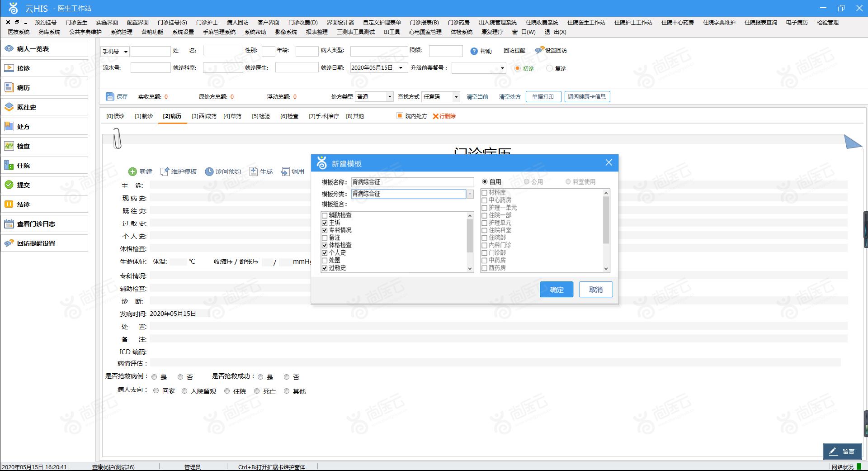Click the 取消 cancel button
868x471 pixels.
[x=596, y=290]
